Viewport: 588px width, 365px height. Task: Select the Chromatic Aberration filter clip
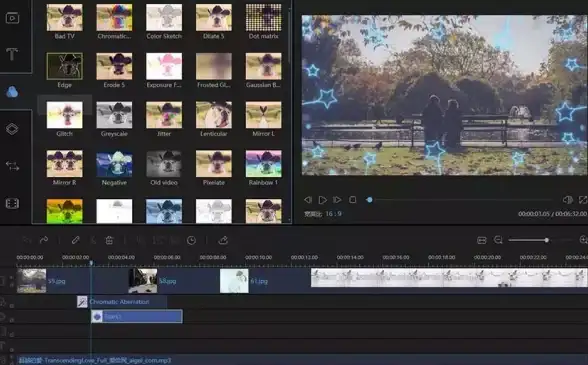pos(122,302)
